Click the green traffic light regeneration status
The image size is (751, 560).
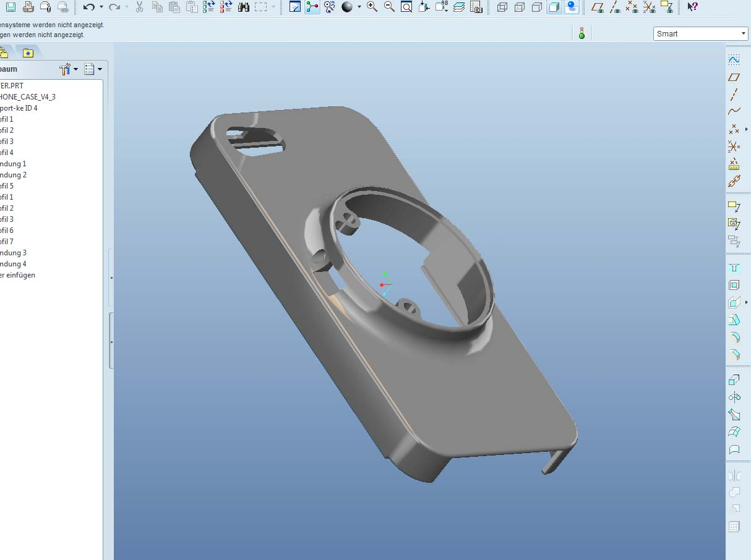[x=581, y=33]
